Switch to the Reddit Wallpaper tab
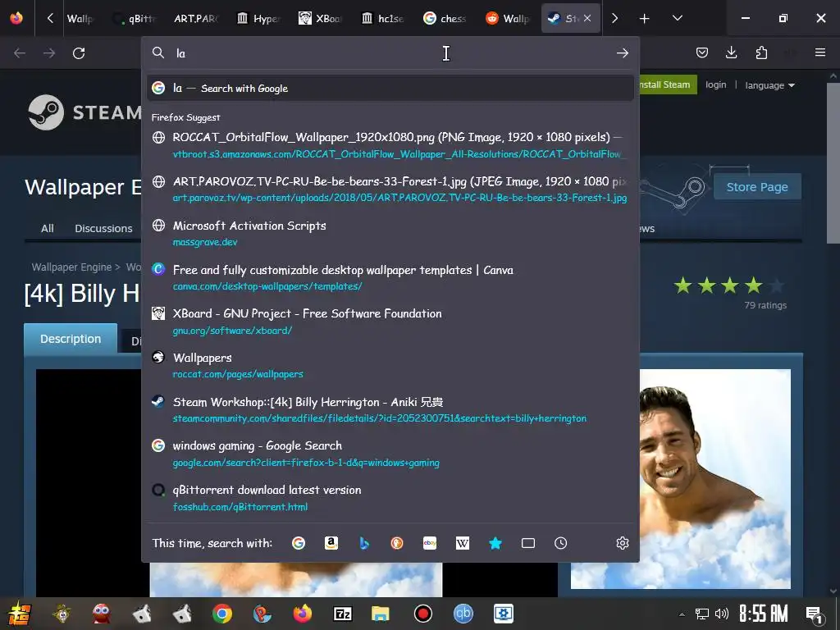 507,19
